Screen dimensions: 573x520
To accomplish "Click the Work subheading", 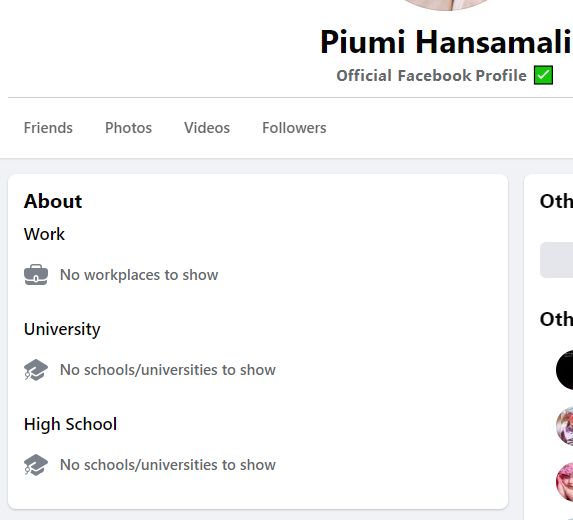I will (44, 234).
